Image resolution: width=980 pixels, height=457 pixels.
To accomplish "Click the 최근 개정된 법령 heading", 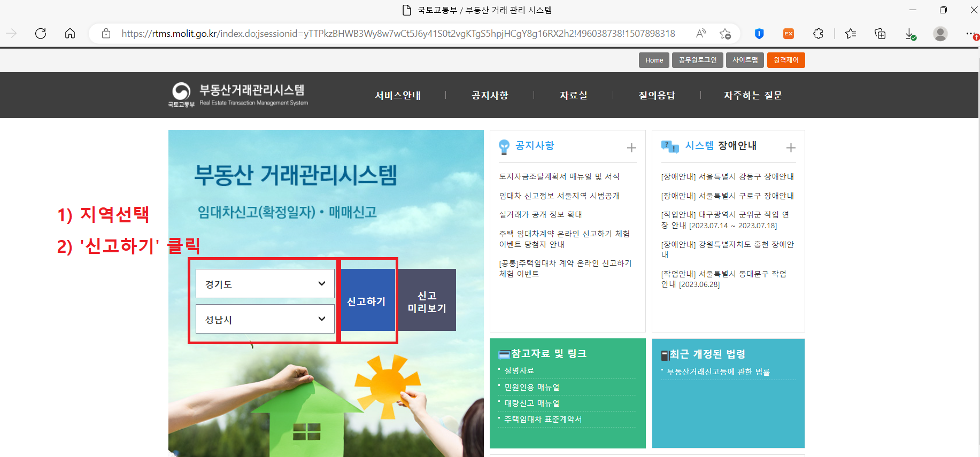I will point(707,354).
